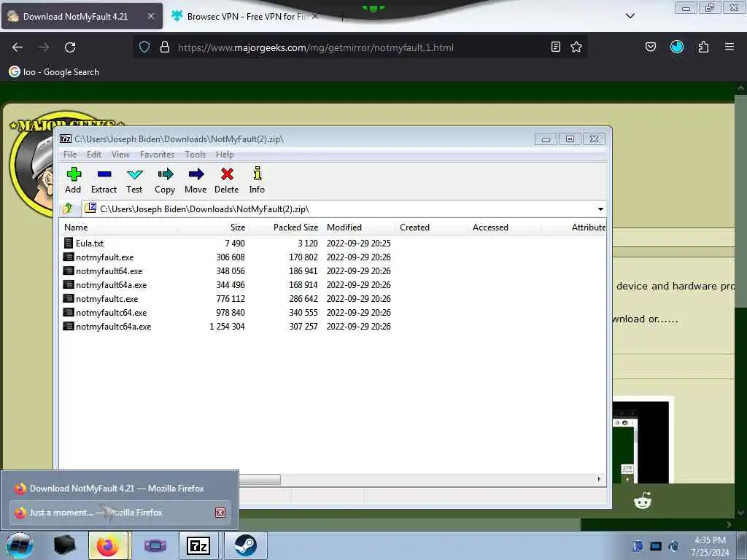The image size is (747, 560).
Task: Click the Add button in 7-Zip toolbar
Action: 73,180
